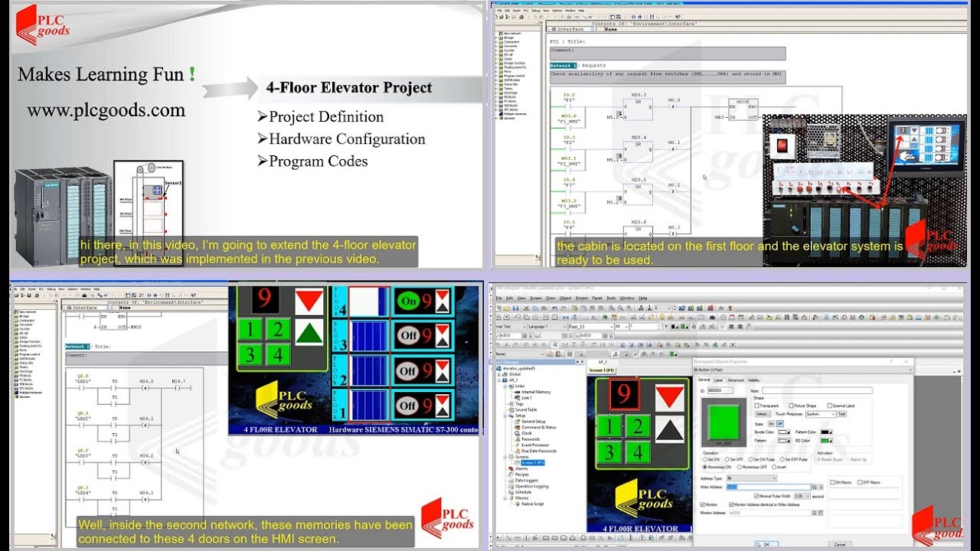Enable External Label checkbox
This screenshot has height=551, width=980.
tap(829, 406)
